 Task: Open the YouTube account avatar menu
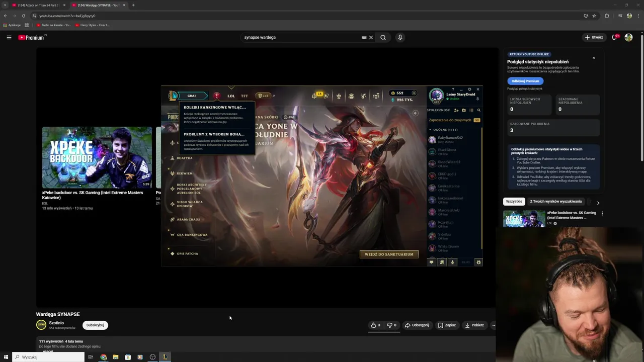point(628,37)
